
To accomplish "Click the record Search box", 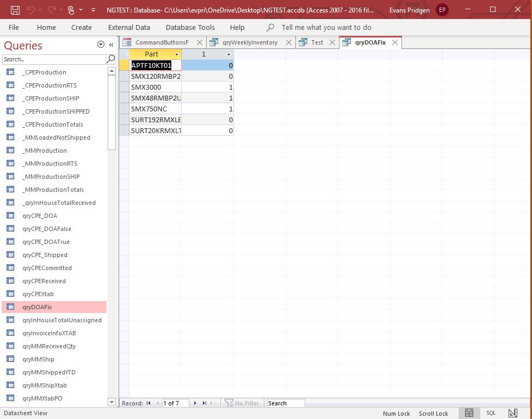I will 286,403.
